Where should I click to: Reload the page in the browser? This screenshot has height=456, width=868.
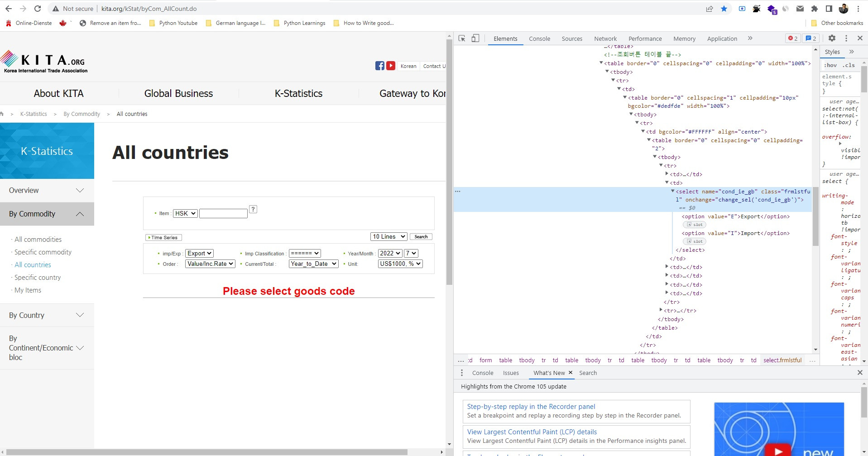coord(38,9)
